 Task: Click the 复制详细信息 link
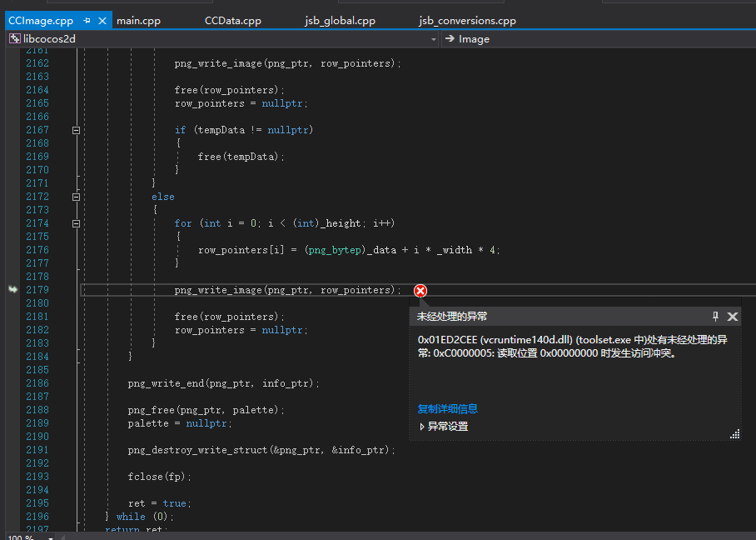point(447,409)
